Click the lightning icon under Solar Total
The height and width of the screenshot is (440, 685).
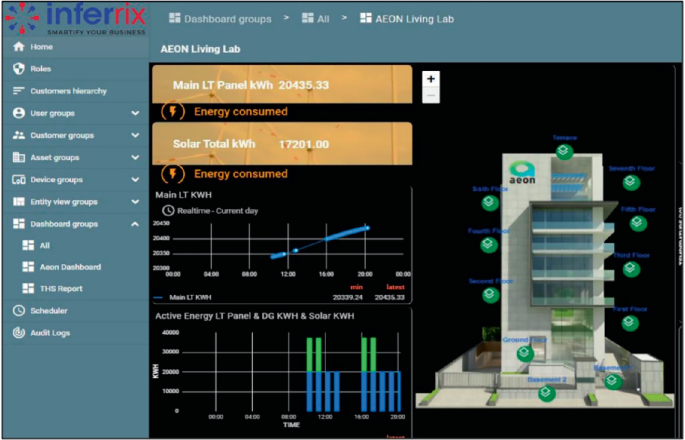173,174
